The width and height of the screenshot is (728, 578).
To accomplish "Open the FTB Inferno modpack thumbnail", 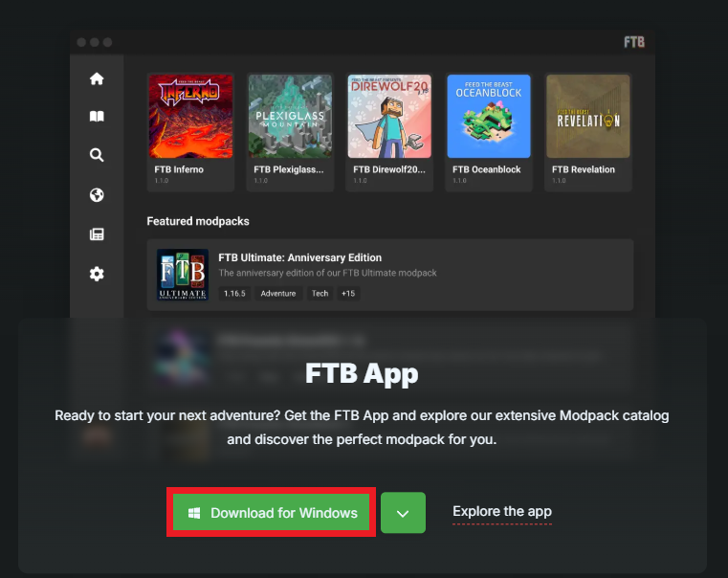I will tap(190, 116).
